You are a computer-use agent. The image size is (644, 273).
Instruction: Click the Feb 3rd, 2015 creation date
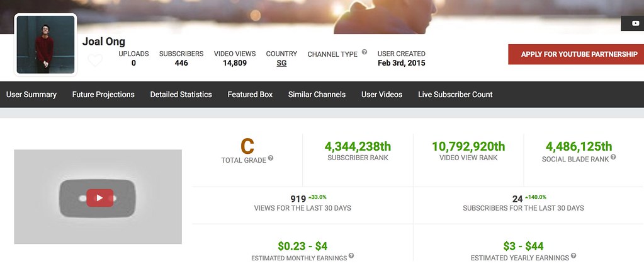(x=401, y=63)
